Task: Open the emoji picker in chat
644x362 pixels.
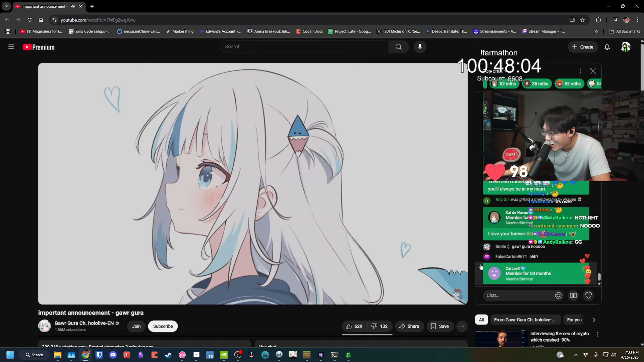Action: [558, 295]
